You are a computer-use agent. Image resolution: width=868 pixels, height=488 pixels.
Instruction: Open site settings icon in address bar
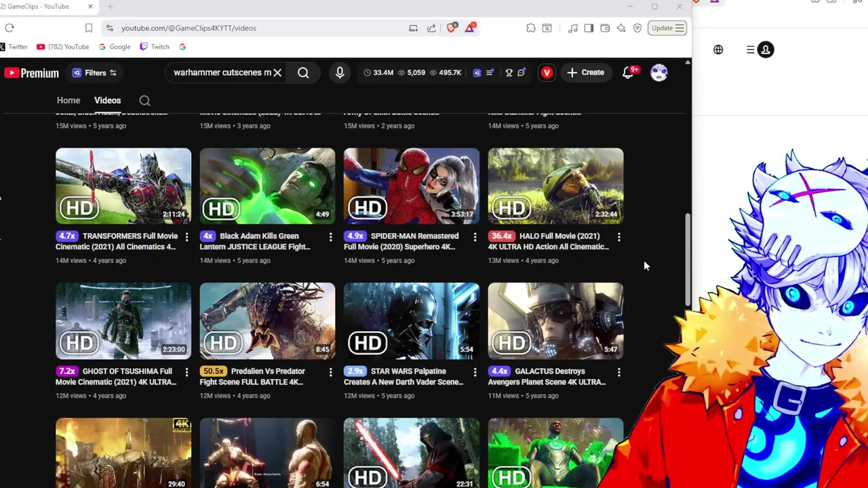pyautogui.click(x=109, y=28)
